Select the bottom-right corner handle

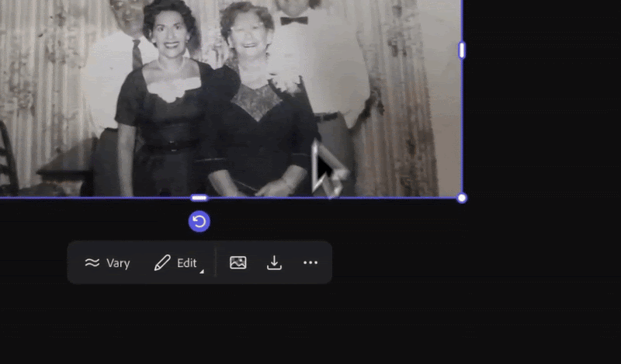(462, 198)
